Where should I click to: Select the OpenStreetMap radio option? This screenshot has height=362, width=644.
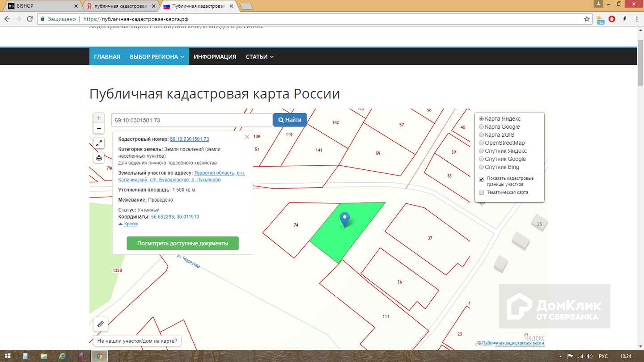click(482, 143)
